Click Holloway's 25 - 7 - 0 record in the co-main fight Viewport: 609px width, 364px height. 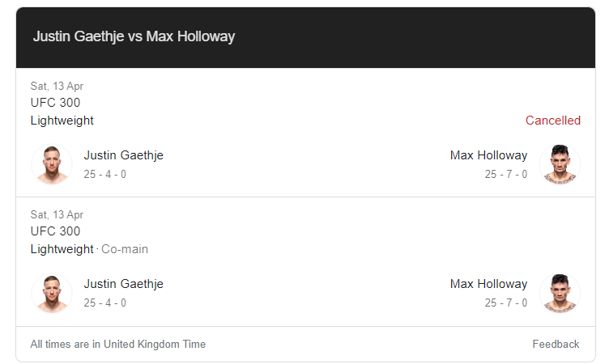[x=505, y=303]
